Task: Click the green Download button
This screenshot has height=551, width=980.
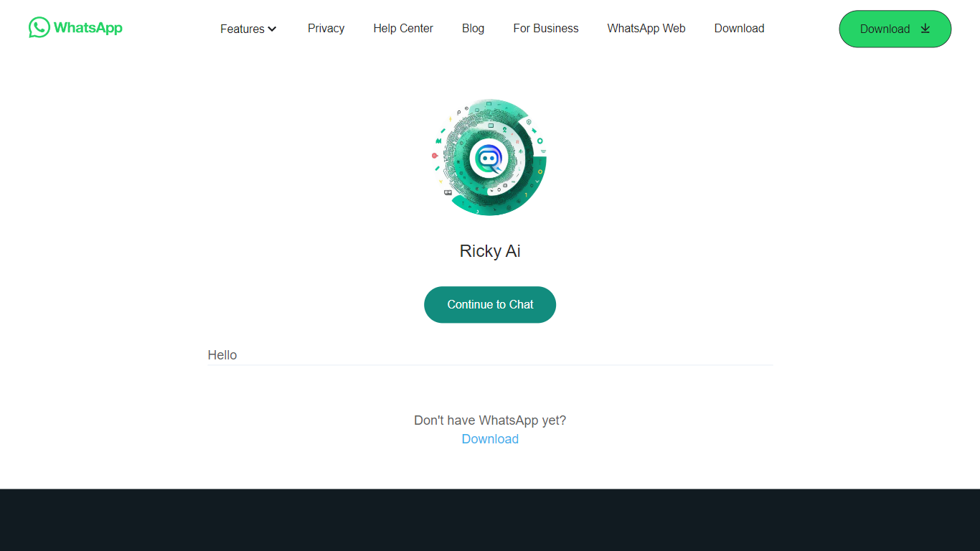Action: [895, 29]
